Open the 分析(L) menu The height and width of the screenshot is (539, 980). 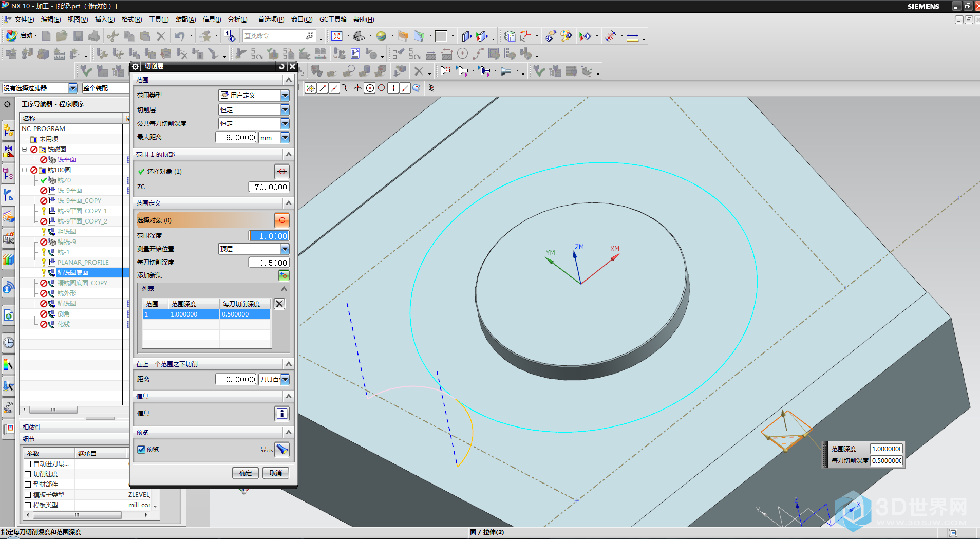coord(237,20)
